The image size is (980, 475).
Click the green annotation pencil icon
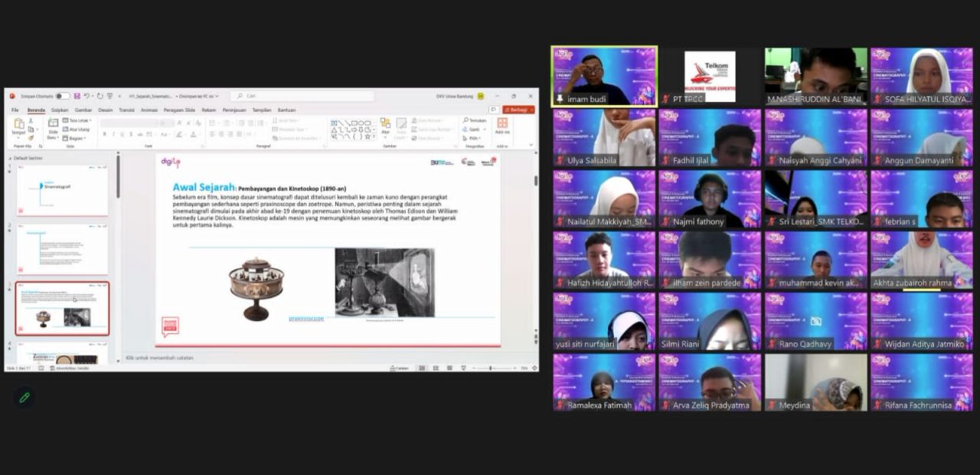pyautogui.click(x=24, y=397)
